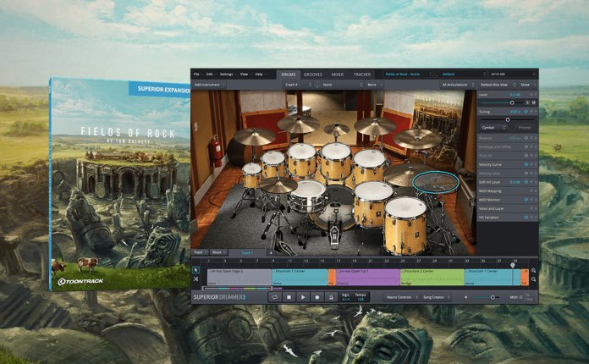Toggle the metronome icon
Screen dimensions: 589x364
coord(331,297)
